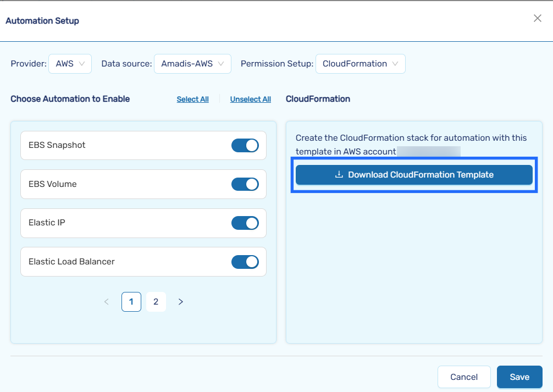
Task: Click the EBS Snapshot row label
Action: [x=57, y=145]
